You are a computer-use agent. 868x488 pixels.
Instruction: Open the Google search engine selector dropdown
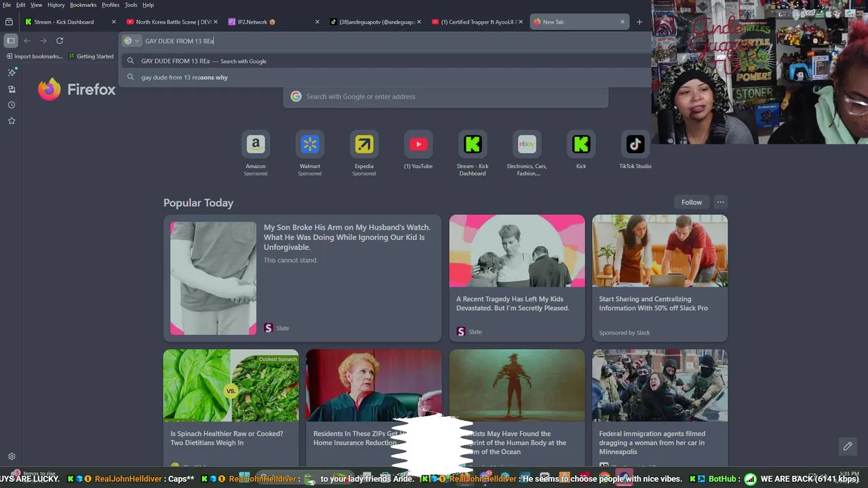click(131, 41)
